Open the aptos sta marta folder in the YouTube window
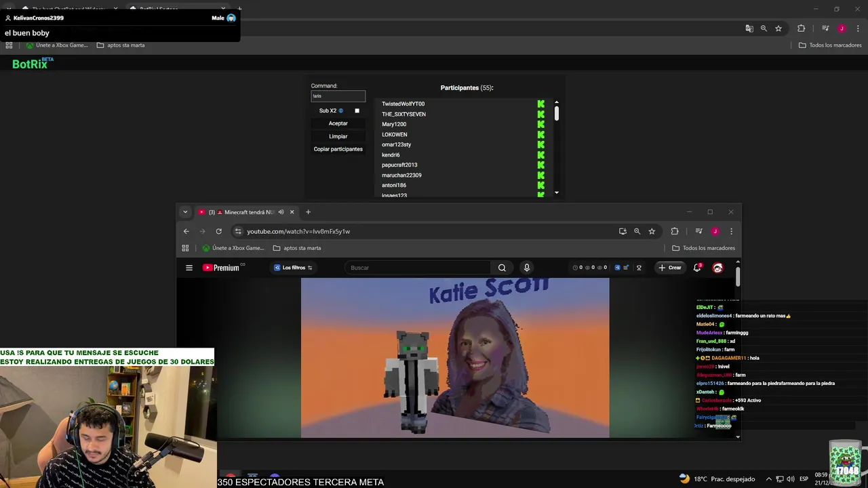 297,248
